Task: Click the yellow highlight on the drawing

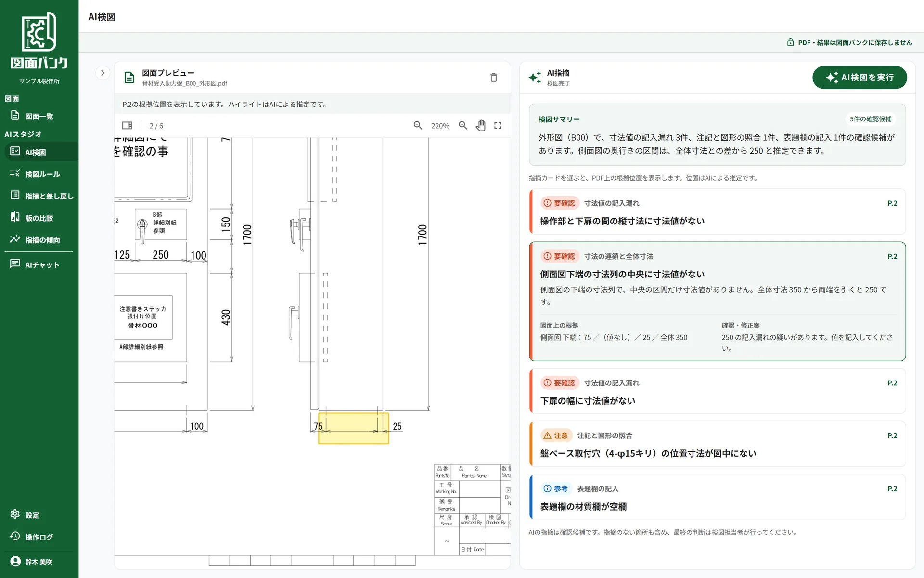Action: point(353,428)
